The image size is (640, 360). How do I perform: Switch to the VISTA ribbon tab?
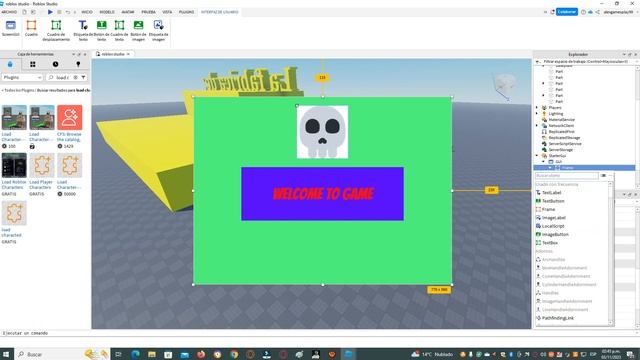(167, 12)
